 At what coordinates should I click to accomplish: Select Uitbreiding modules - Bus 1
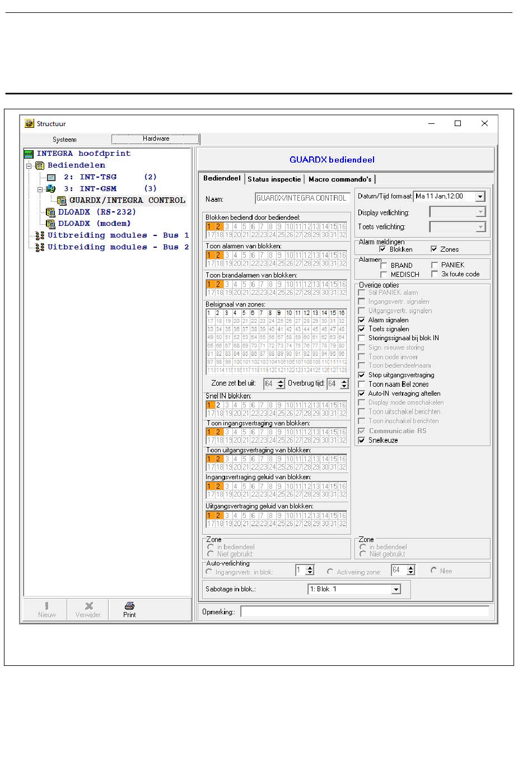click(118, 235)
